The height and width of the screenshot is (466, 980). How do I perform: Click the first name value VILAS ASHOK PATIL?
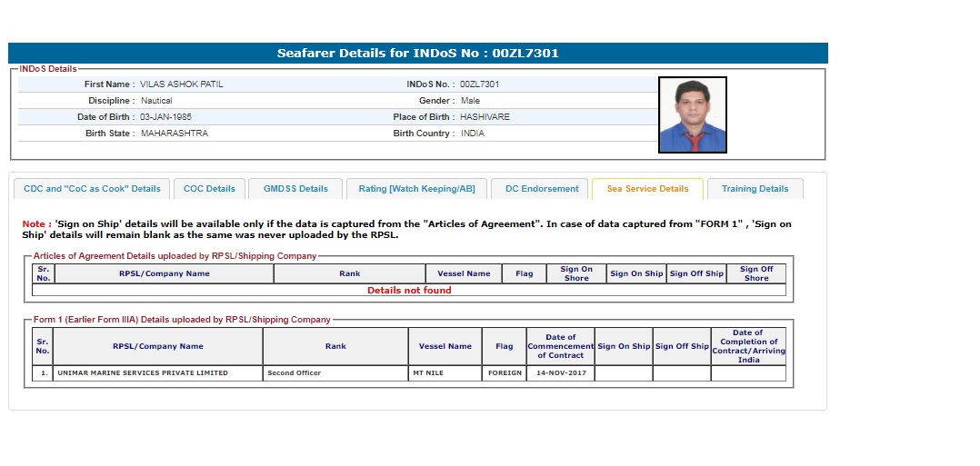coord(182,84)
